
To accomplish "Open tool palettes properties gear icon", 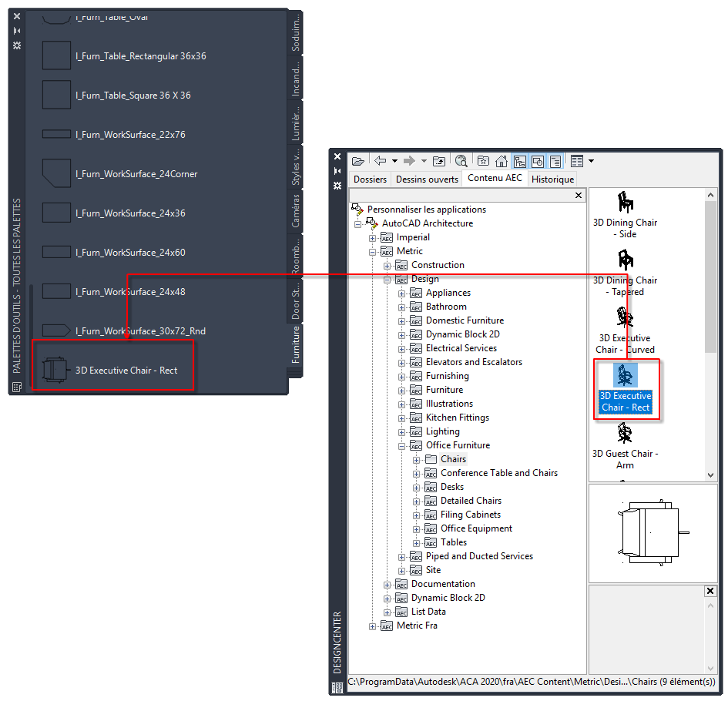I will 17,45.
